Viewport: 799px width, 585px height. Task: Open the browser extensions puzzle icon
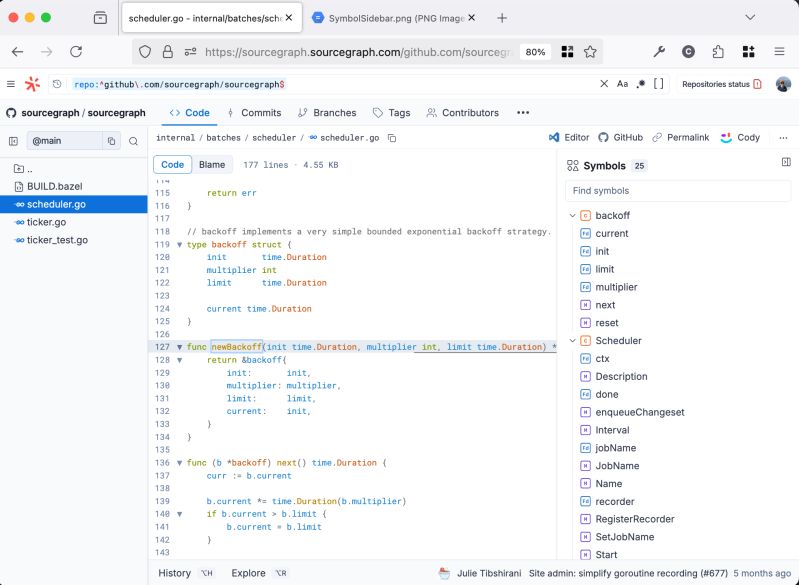[x=718, y=51]
